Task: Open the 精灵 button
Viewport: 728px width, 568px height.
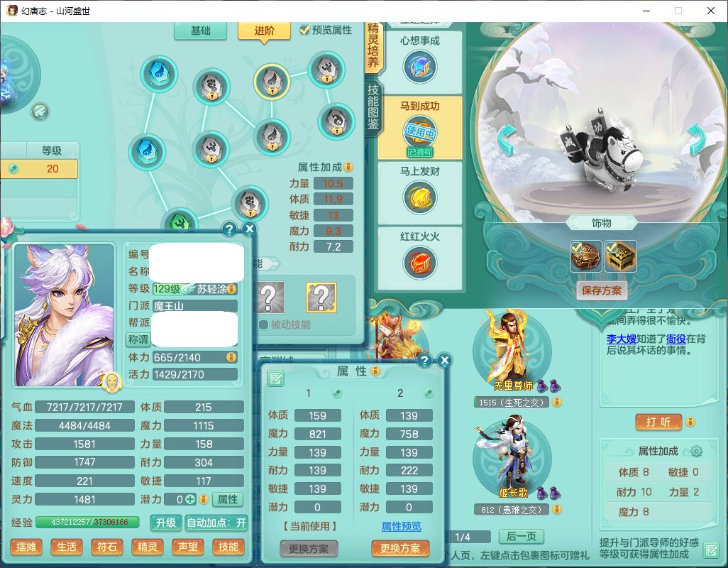Action: click(147, 547)
